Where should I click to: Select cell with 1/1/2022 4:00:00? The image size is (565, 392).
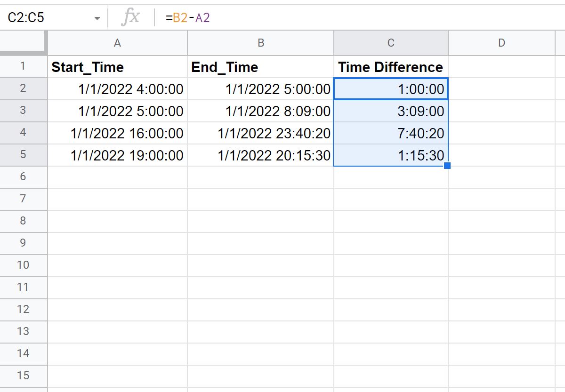[117, 88]
